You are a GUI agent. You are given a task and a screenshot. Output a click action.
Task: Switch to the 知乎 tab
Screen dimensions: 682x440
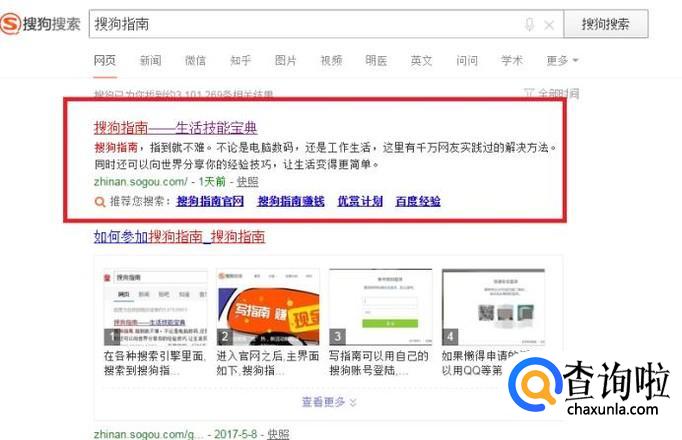click(x=241, y=60)
